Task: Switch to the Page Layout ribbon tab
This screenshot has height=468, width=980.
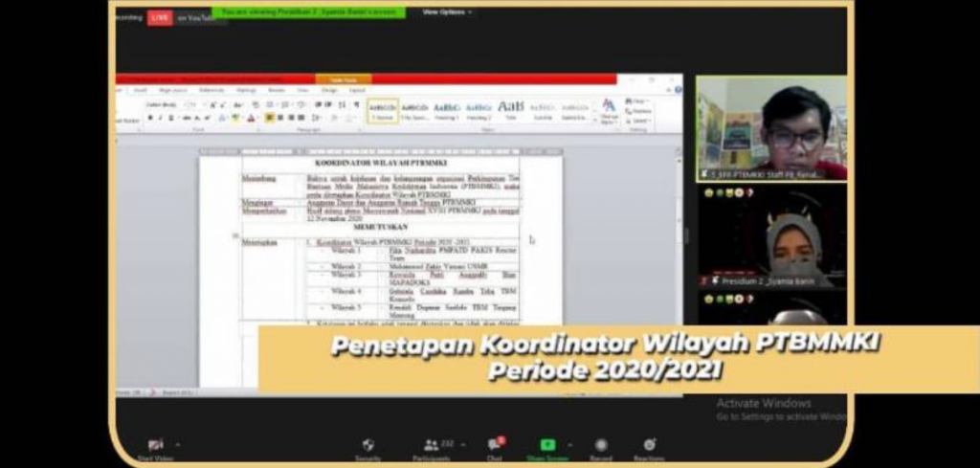Action: click(173, 91)
